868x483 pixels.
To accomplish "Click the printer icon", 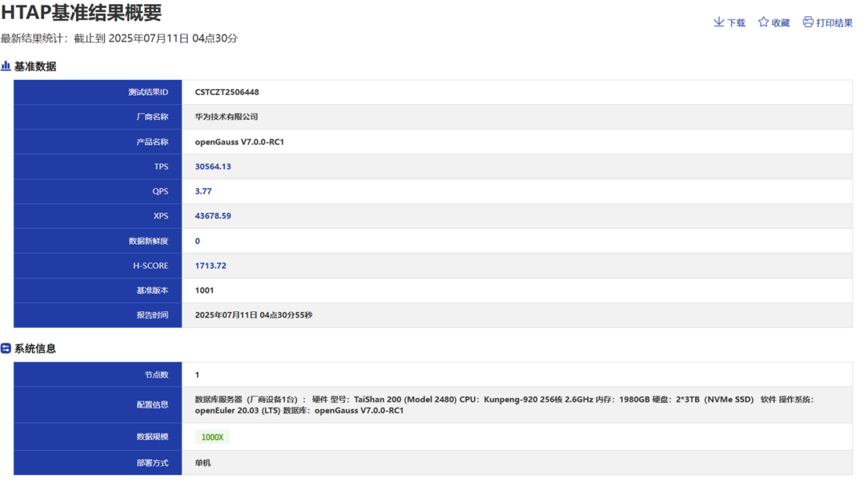I will [x=808, y=22].
